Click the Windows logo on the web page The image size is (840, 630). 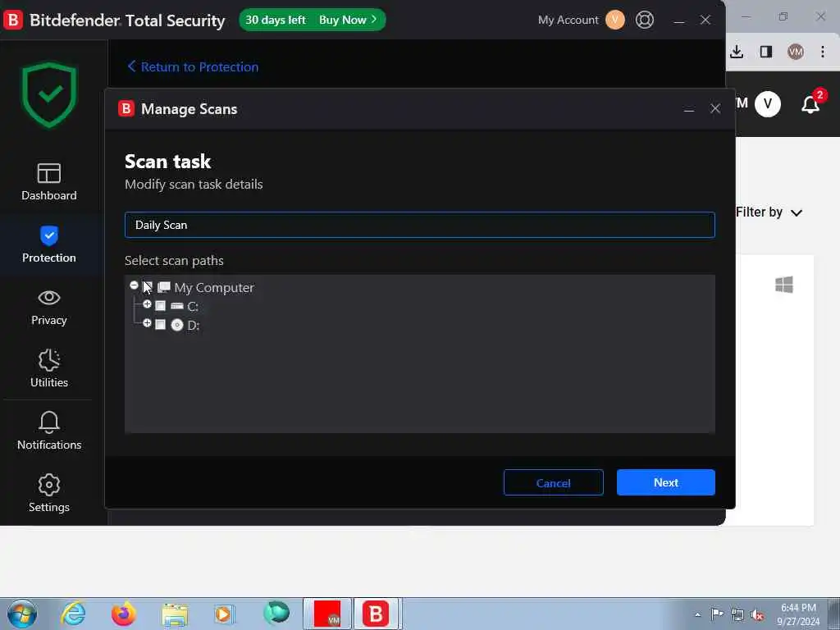click(x=783, y=285)
